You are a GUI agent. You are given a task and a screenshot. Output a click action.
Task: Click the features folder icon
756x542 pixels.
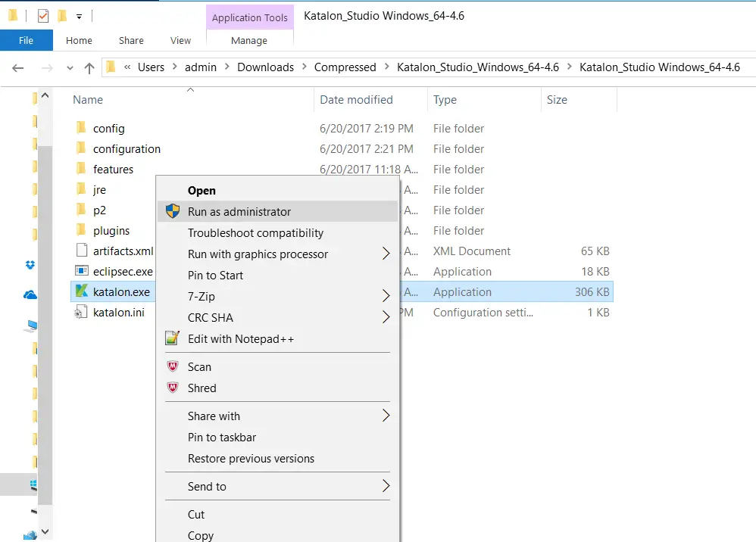[81, 169]
